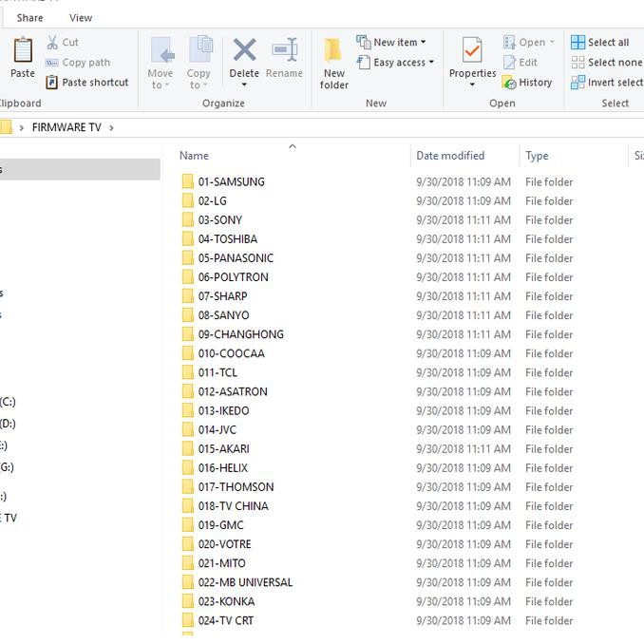Click the 09-CHANGHONG folder icon
The width and height of the screenshot is (644, 644).
click(188, 334)
